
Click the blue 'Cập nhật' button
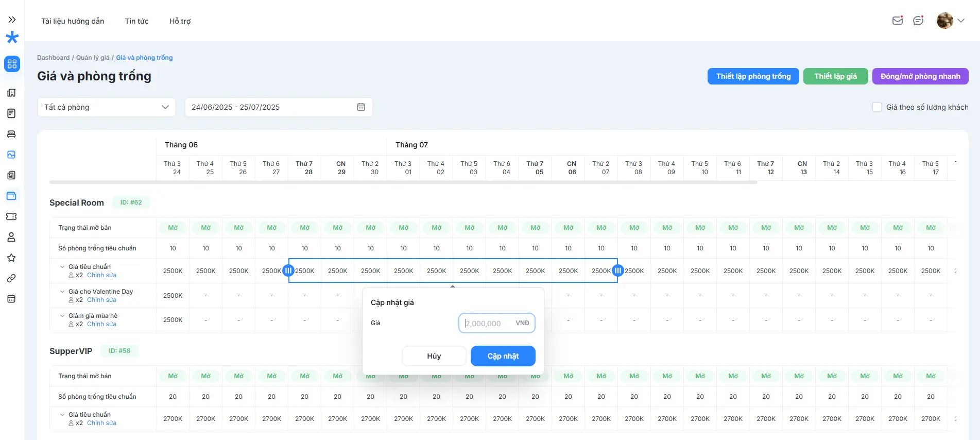pos(503,356)
